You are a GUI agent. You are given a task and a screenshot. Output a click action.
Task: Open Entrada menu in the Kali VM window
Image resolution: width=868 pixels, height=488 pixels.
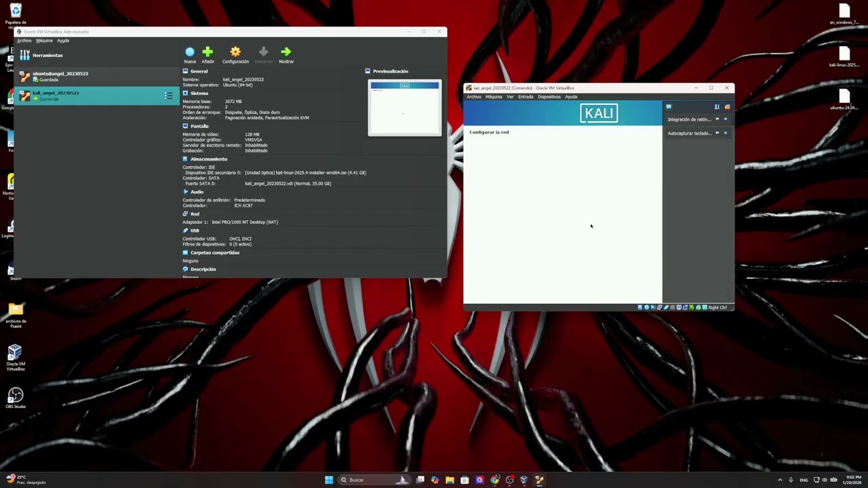(x=526, y=97)
